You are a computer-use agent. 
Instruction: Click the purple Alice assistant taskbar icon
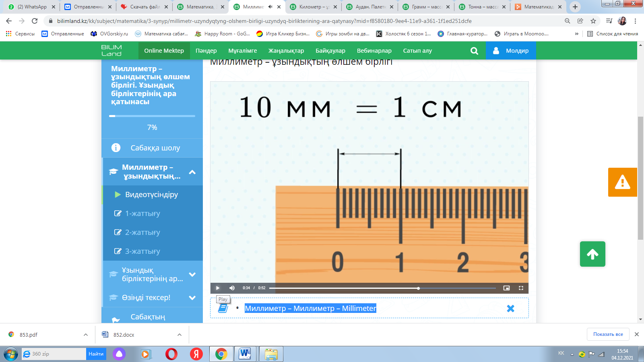coord(119,354)
